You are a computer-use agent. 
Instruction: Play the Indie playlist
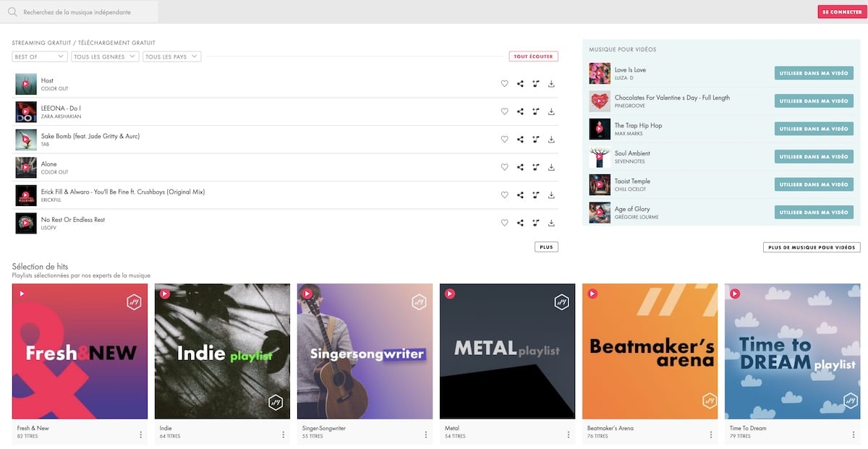coord(164,294)
